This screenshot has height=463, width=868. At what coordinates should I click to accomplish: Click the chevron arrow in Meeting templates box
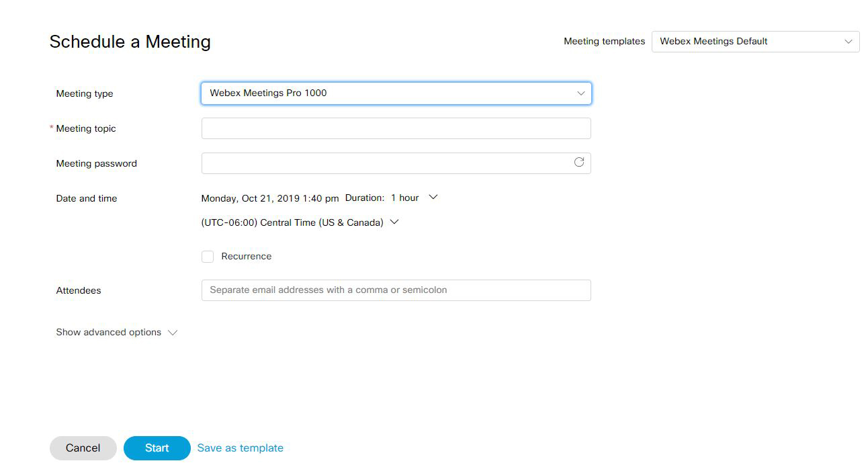point(848,42)
